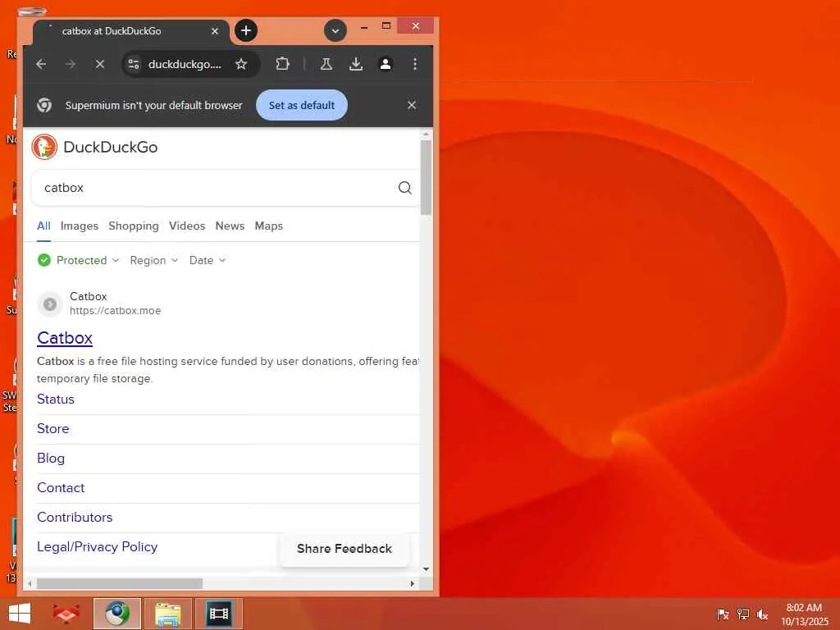The image size is (840, 630).
Task: Click horizontal scrollbar right arrow
Action: click(x=412, y=583)
